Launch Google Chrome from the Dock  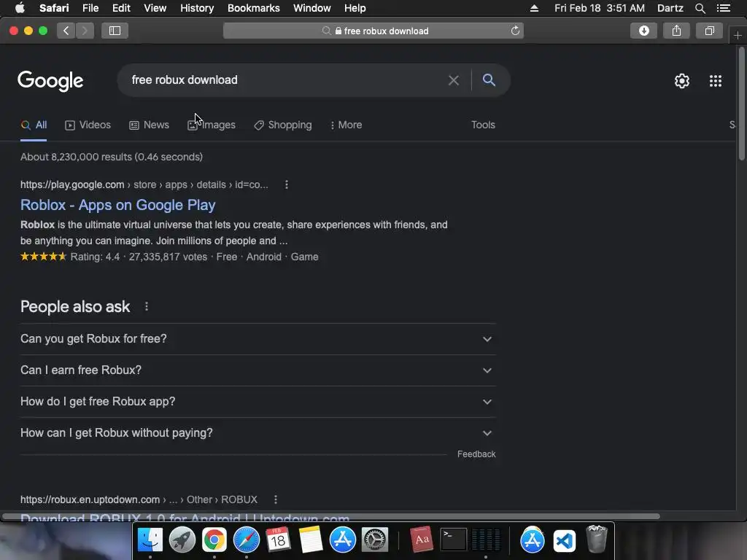(x=214, y=540)
